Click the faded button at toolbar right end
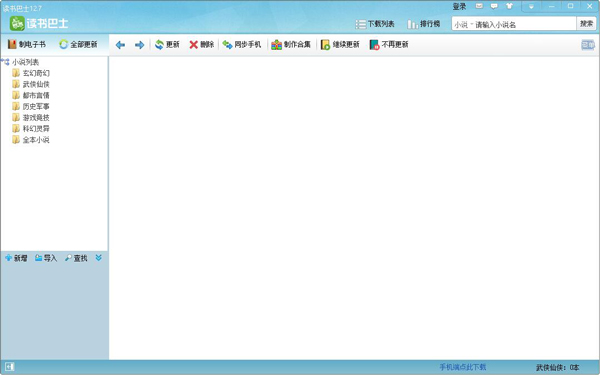This screenshot has width=600, height=375. pos(588,45)
